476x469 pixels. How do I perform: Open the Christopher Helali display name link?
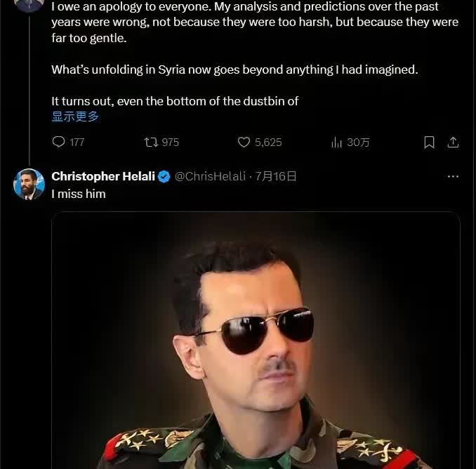pyautogui.click(x=103, y=177)
